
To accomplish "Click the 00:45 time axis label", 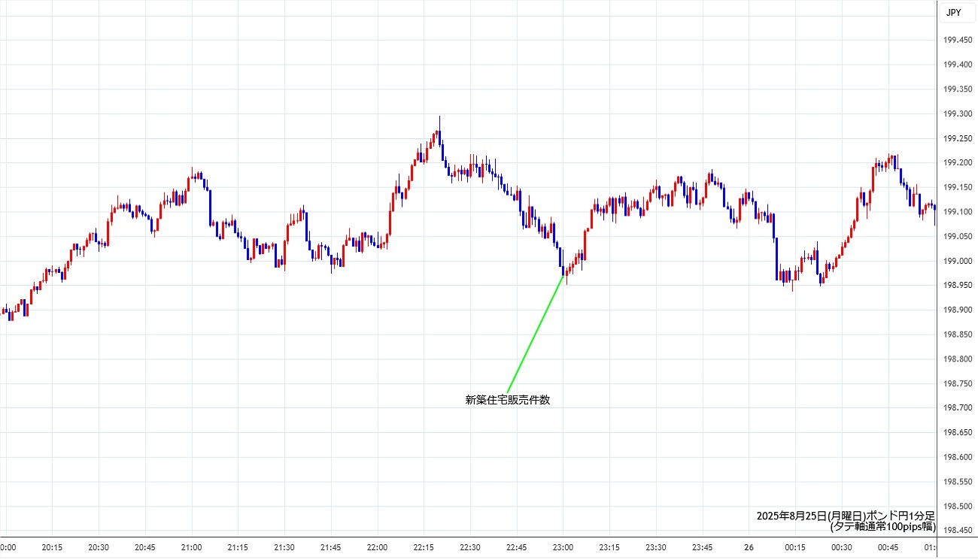I will click(x=888, y=547).
